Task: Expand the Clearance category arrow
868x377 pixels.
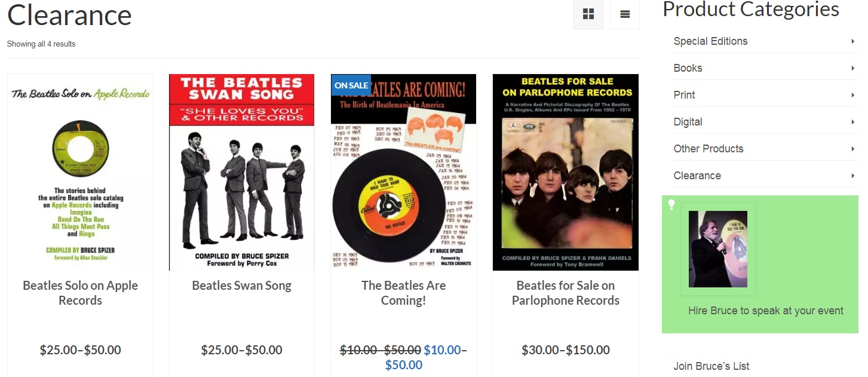Action: (x=853, y=176)
